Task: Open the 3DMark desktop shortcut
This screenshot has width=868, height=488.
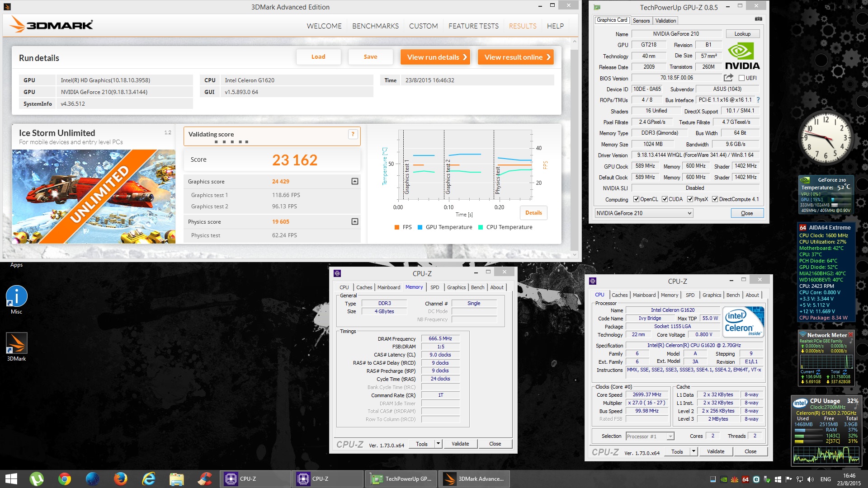Action: [x=17, y=347]
